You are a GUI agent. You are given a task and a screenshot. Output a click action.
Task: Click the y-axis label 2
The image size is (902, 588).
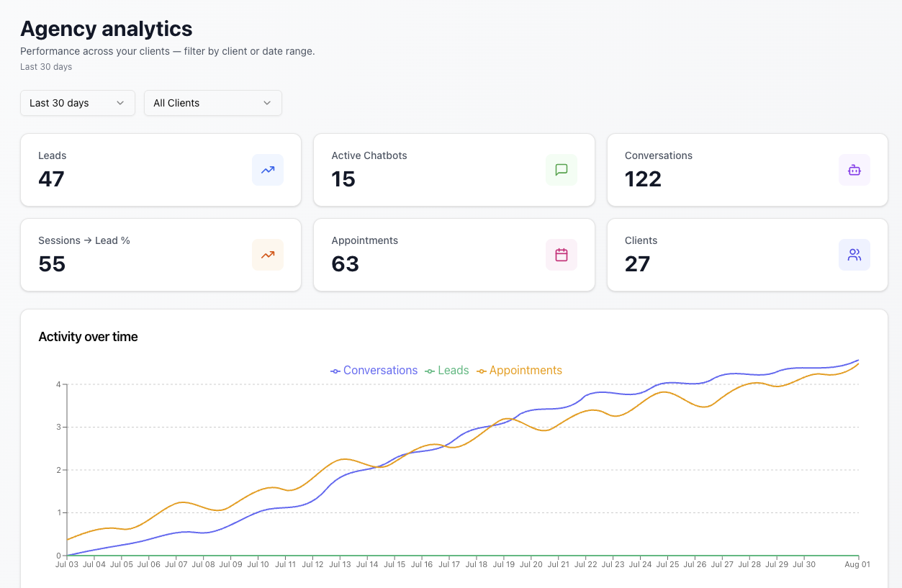[x=58, y=470]
